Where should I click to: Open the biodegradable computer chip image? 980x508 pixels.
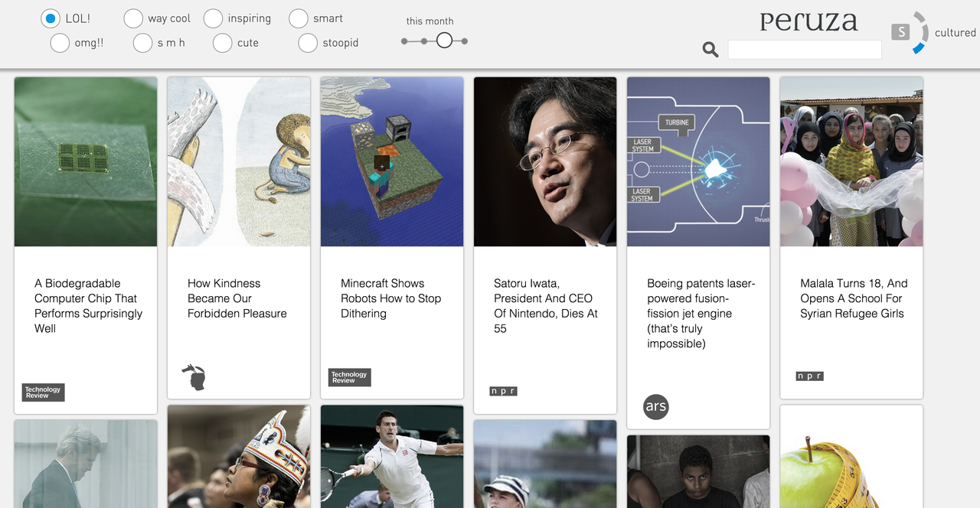pyautogui.click(x=86, y=161)
